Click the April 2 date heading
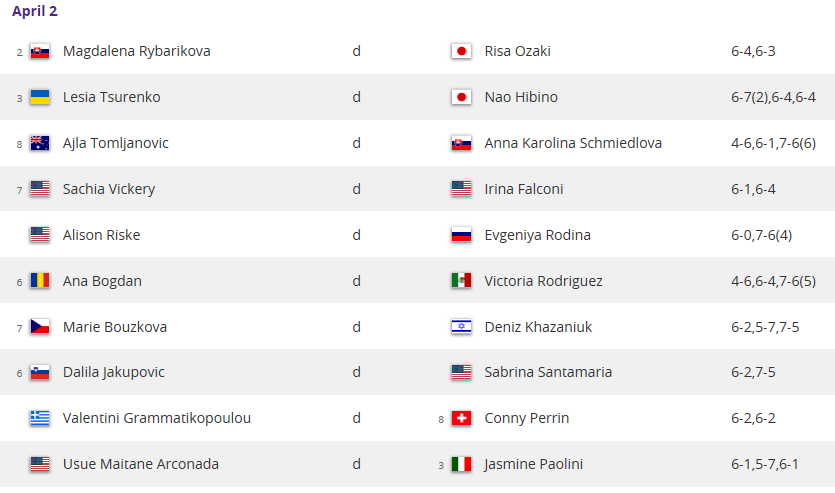 click(x=35, y=11)
